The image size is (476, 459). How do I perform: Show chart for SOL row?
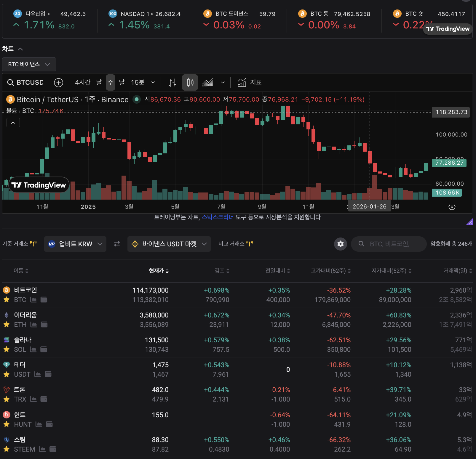(x=33, y=349)
